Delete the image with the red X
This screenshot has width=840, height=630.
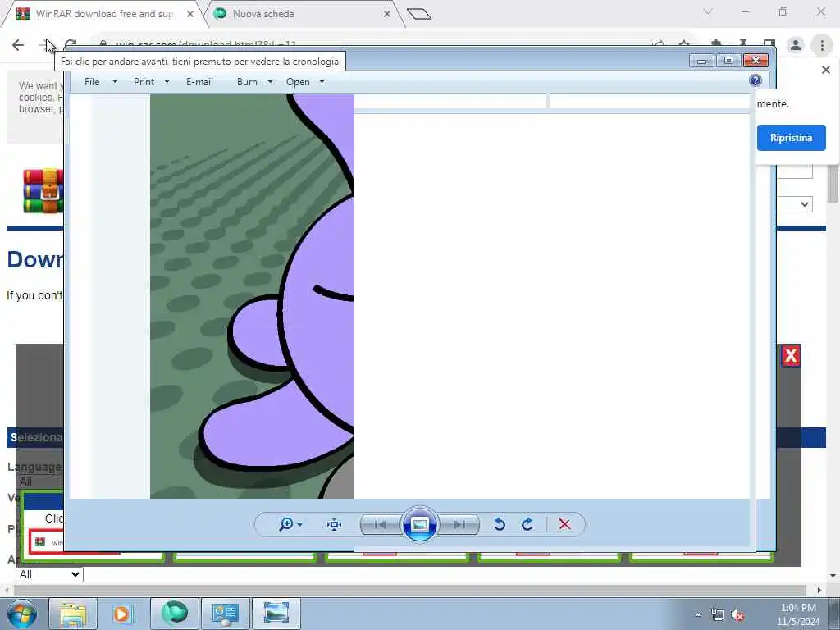point(564,524)
